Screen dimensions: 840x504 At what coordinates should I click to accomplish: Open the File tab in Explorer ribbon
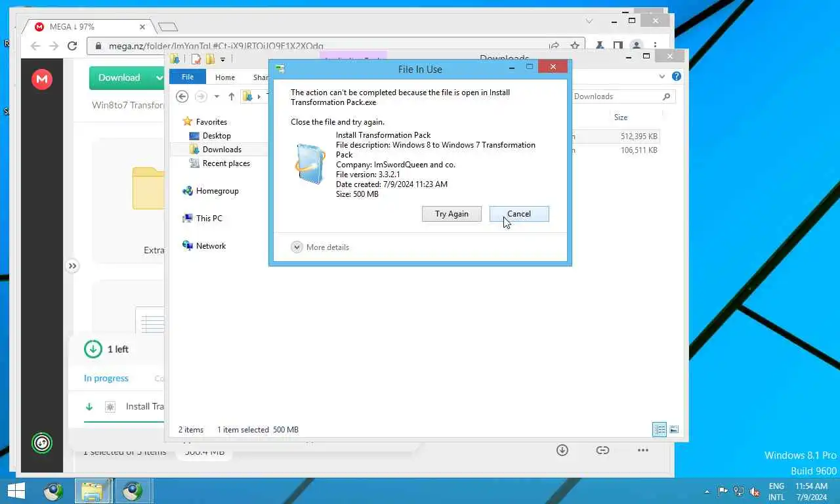188,77
